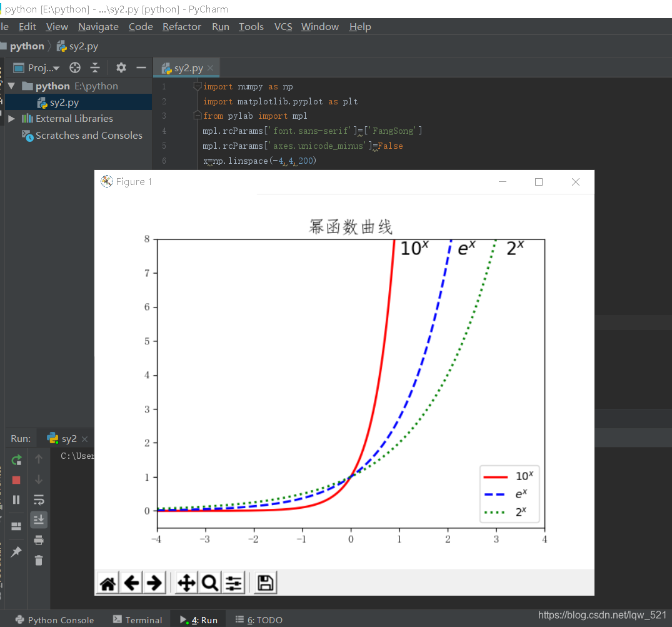
Task: Click the down arrow in Run panel
Action: (x=39, y=479)
